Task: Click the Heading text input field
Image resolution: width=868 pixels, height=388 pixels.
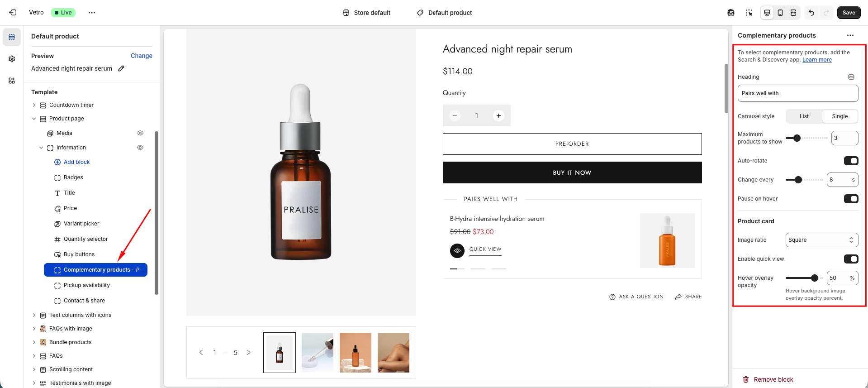Action: [797, 93]
